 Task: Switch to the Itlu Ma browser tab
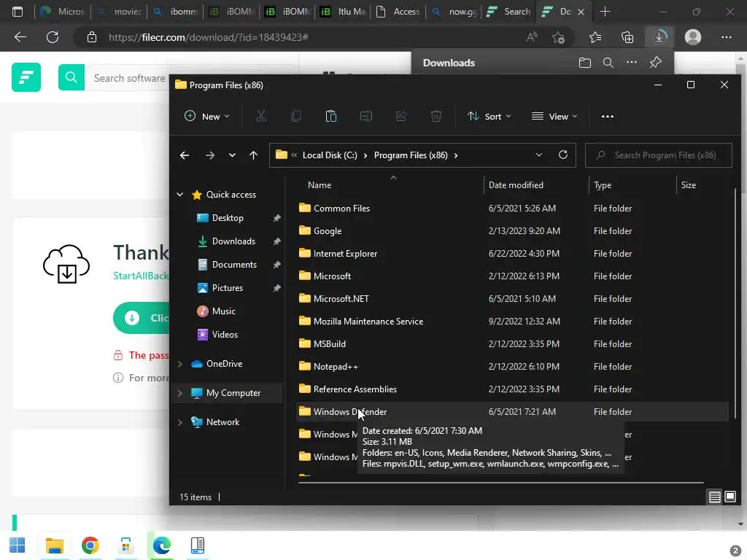[x=343, y=12]
